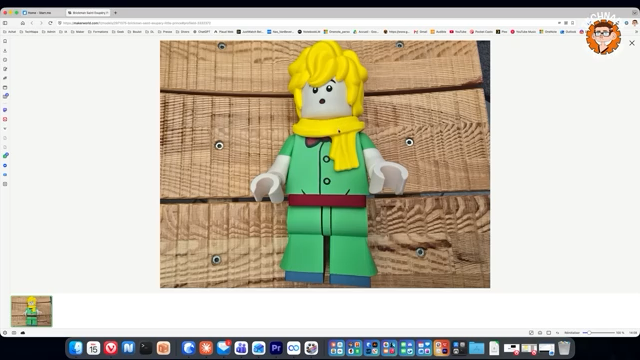Open the Admin bookmarks folder
Screen dimensions: 640x360
49,31
